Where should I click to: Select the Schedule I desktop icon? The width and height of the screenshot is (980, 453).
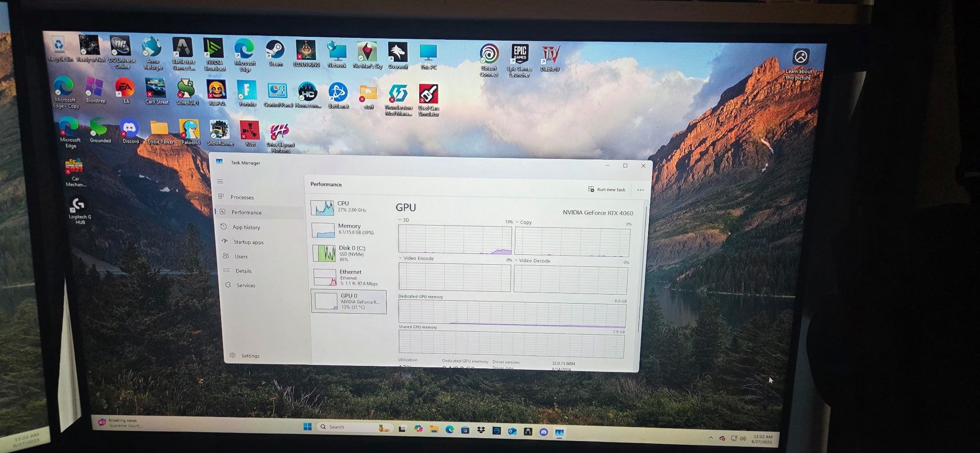(x=187, y=92)
